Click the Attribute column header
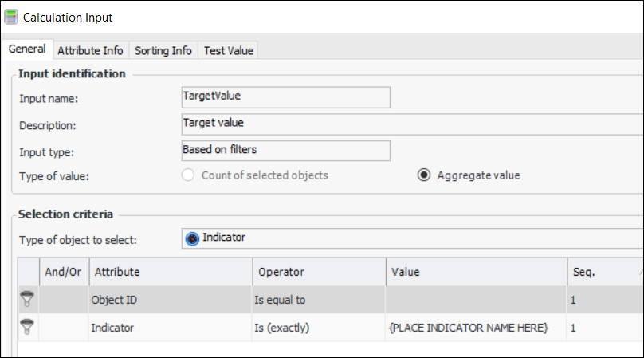The image size is (644, 358). [171, 272]
